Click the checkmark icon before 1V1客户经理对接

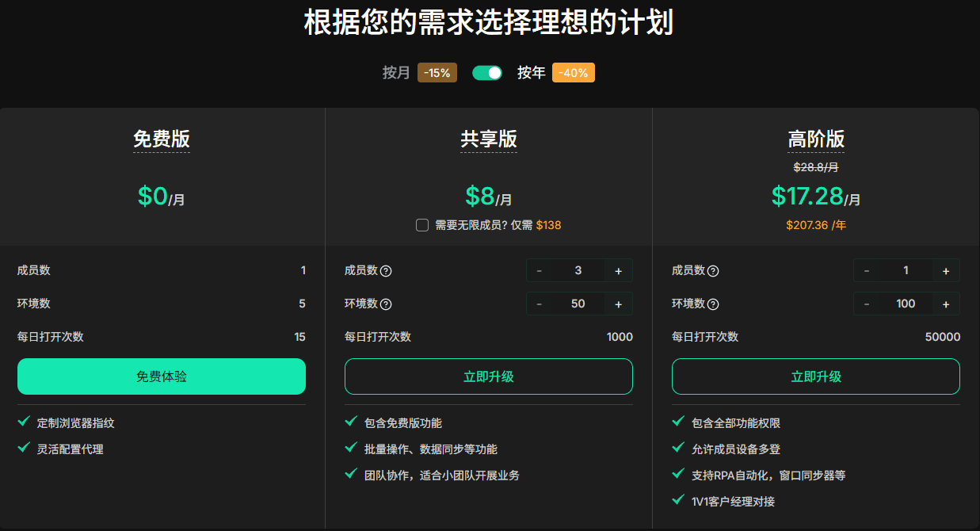coord(677,501)
